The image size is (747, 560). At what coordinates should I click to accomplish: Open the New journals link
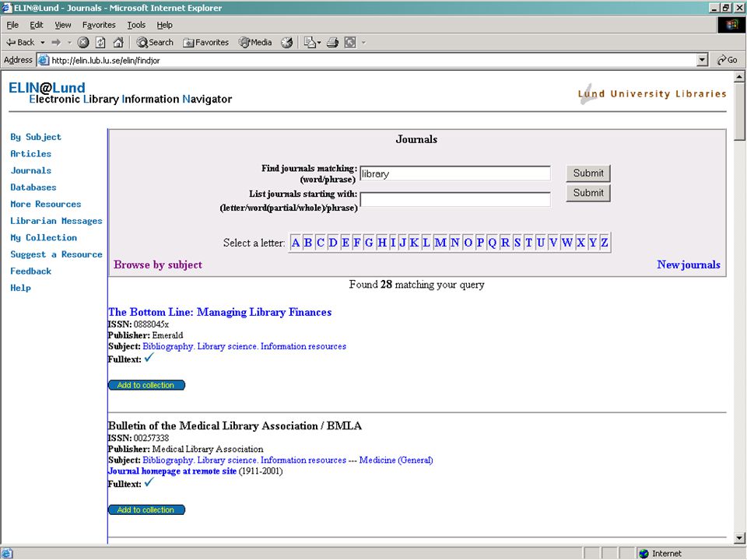[x=689, y=264]
